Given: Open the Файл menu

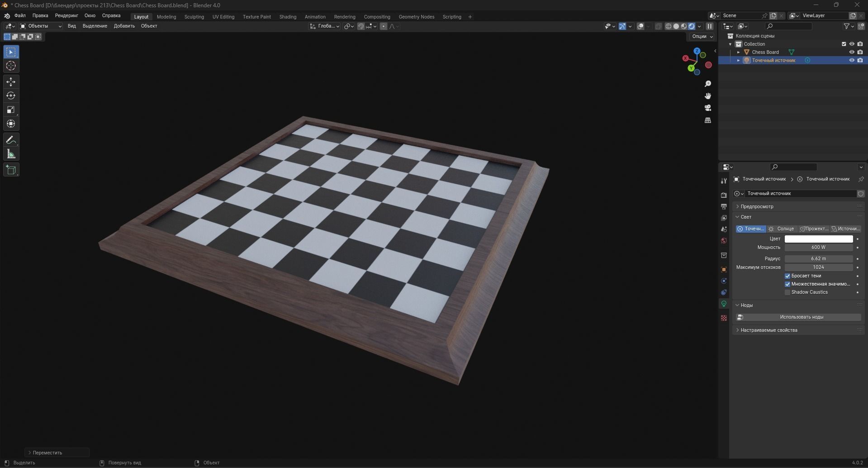Looking at the screenshot, I should (20, 16).
